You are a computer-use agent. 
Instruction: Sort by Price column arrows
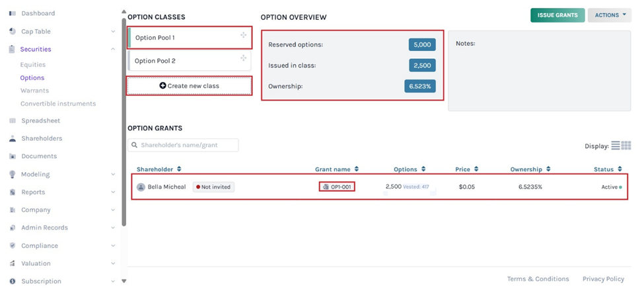[476, 169]
